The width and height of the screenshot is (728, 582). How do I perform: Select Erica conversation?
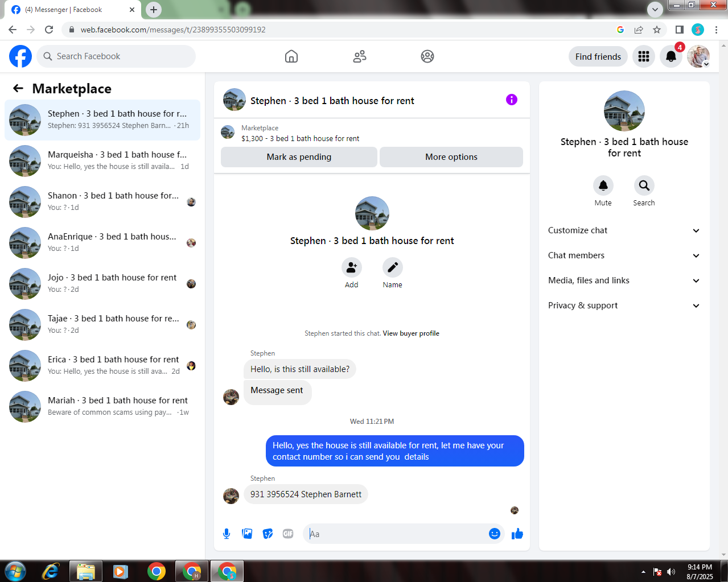point(102,366)
